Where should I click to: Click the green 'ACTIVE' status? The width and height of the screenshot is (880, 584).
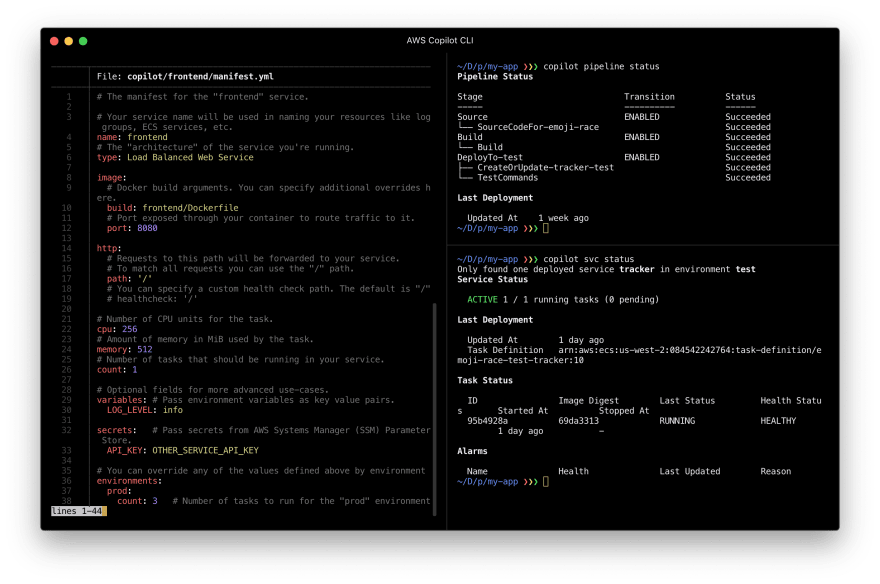click(x=482, y=299)
